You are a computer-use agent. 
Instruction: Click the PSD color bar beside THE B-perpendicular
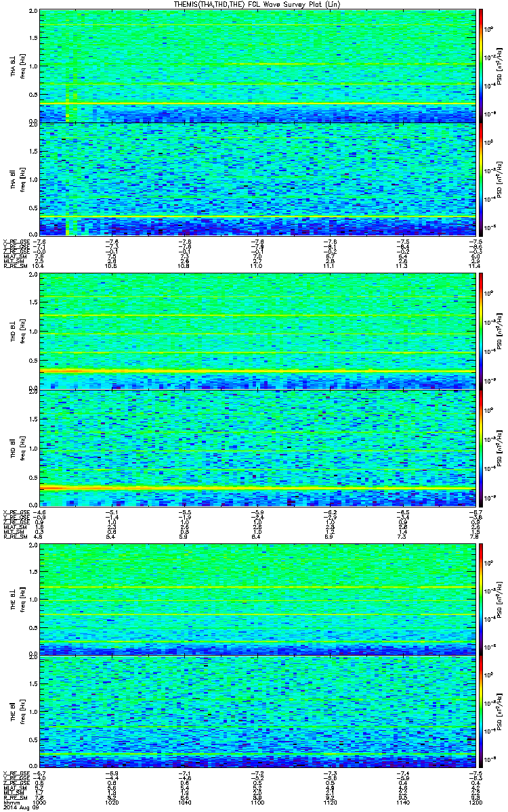(481, 599)
